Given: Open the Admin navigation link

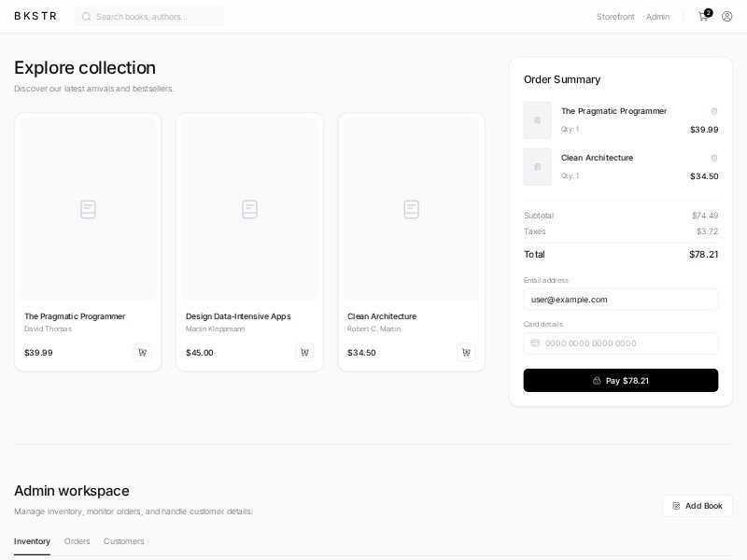Looking at the screenshot, I should click(657, 17).
